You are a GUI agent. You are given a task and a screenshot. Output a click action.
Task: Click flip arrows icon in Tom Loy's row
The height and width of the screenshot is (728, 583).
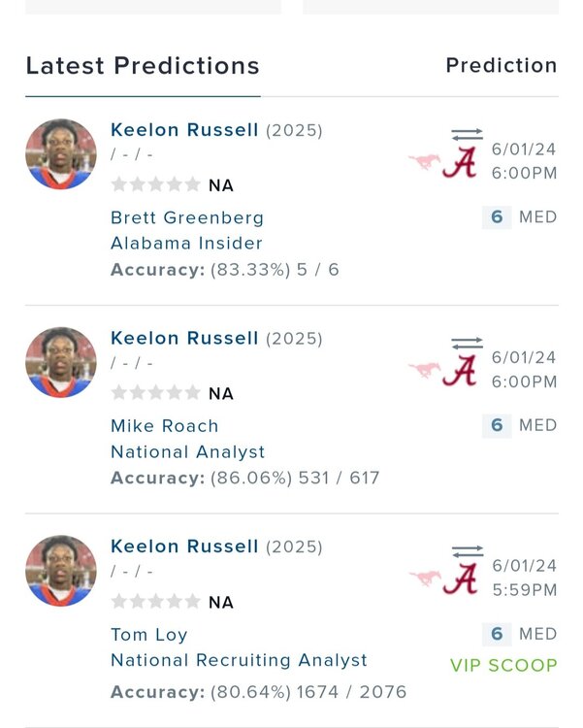click(x=467, y=552)
